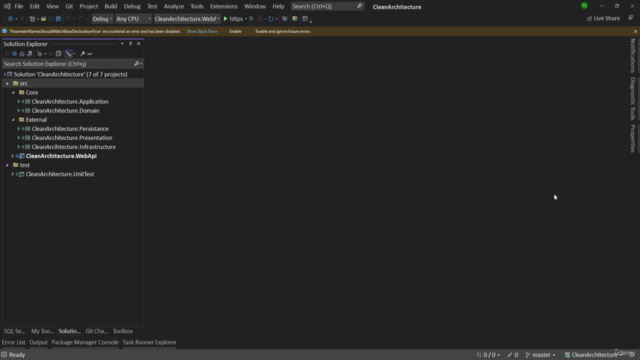Open the https launch profile dropdown arrow
Screen dimensions: 640x360
tap(246, 19)
